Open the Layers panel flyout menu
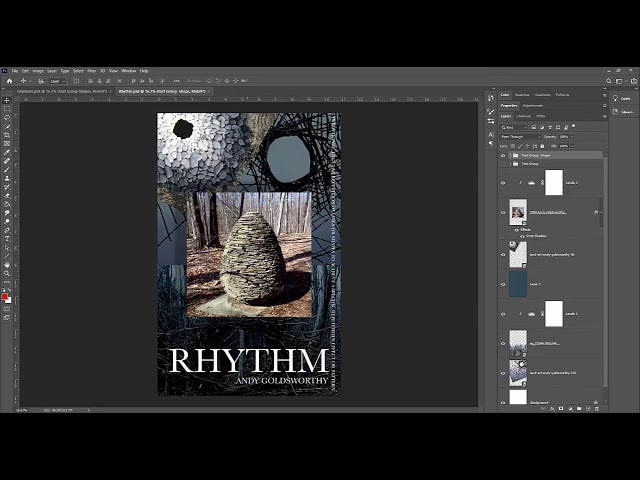The image size is (640, 480). coord(604,116)
